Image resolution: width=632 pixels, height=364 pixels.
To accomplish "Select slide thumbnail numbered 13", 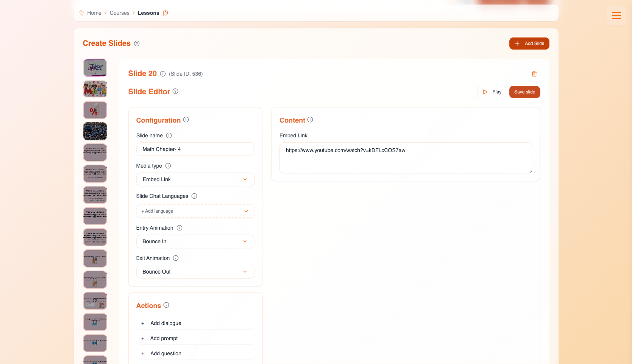I will tap(95, 322).
